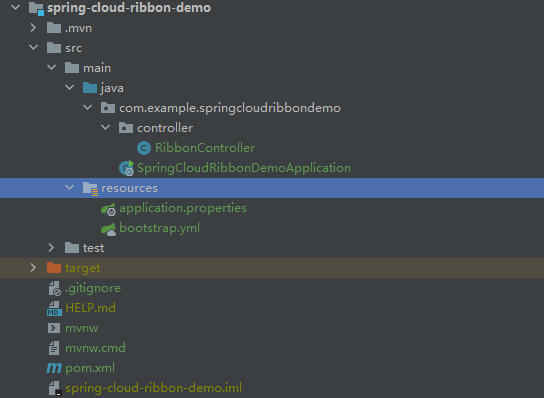Select the main folder label
544x398 pixels.
coord(97,68)
